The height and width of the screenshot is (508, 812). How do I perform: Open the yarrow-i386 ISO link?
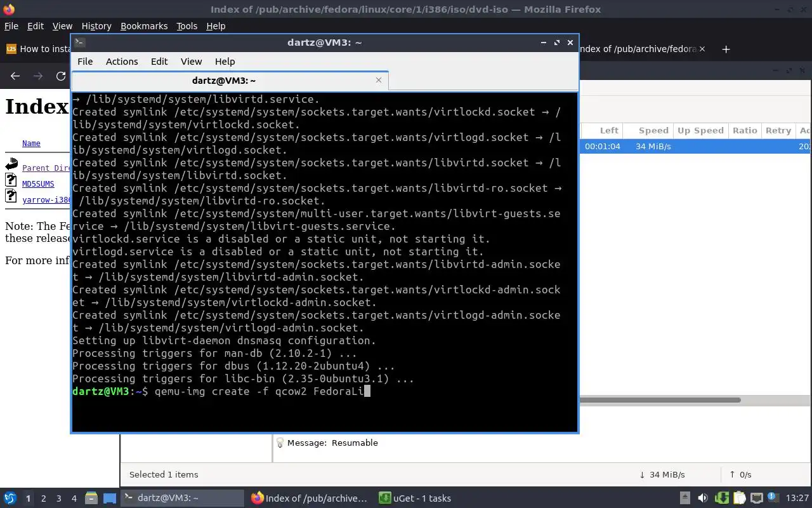click(46, 200)
